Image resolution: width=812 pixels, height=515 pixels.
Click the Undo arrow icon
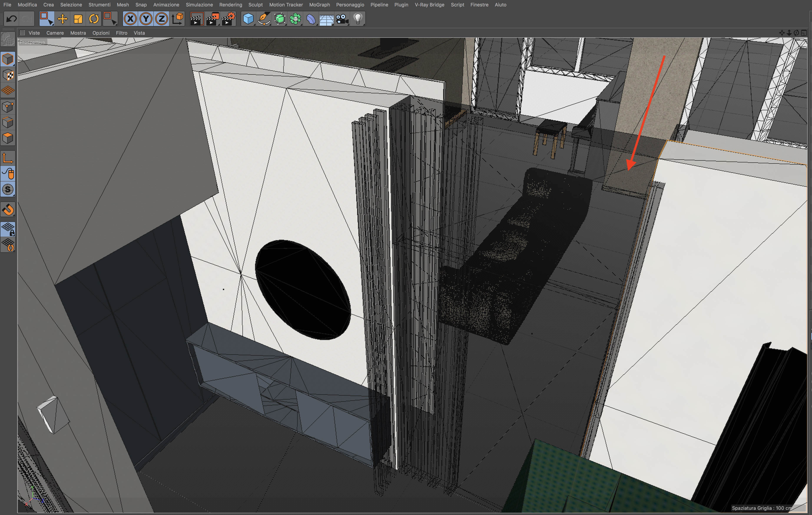[12, 19]
